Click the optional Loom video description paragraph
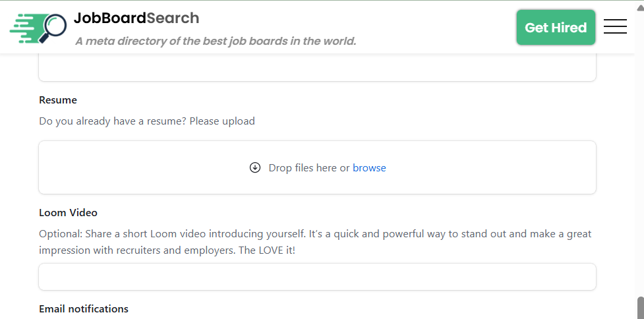The width and height of the screenshot is (644, 319). pyautogui.click(x=315, y=243)
